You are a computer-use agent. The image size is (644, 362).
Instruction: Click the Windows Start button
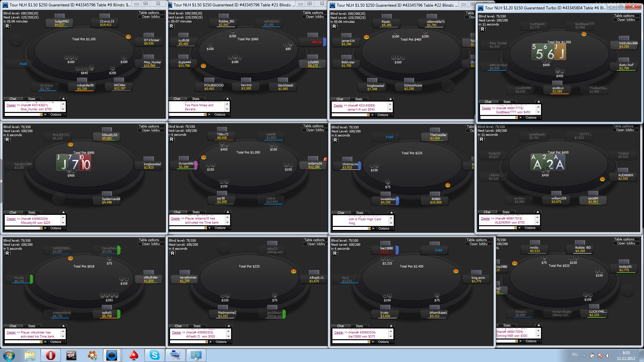9,355
